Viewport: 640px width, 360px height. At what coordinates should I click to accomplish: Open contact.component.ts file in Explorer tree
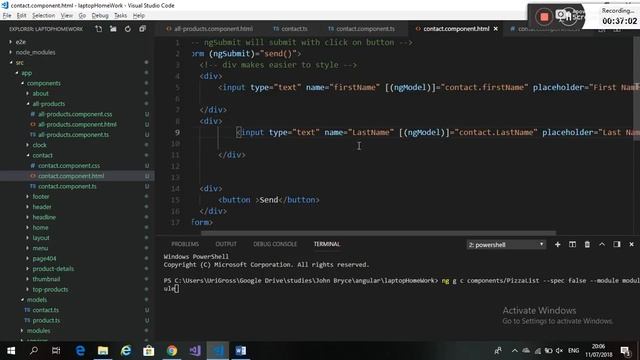pyautogui.click(x=67, y=186)
